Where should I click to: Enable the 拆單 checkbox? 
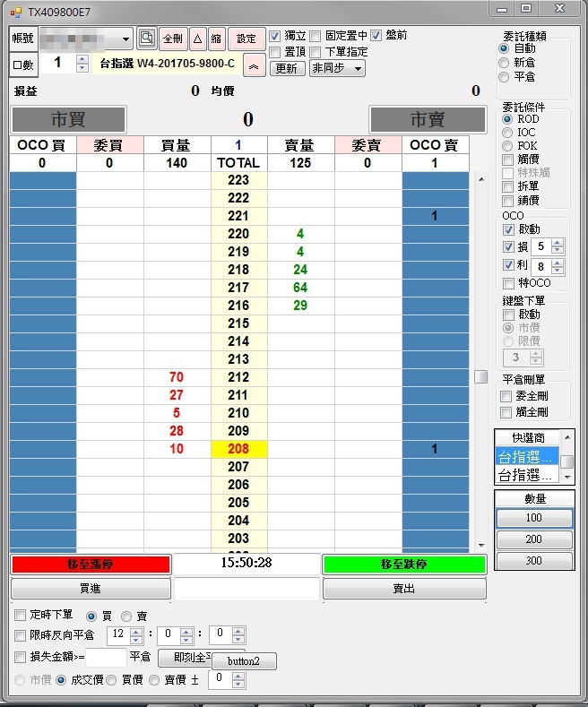(507, 186)
